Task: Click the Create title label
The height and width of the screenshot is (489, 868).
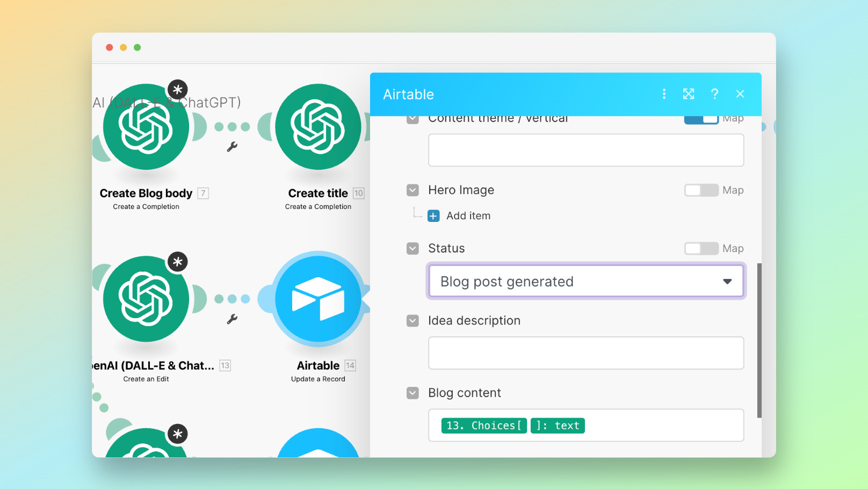Action: click(x=318, y=193)
